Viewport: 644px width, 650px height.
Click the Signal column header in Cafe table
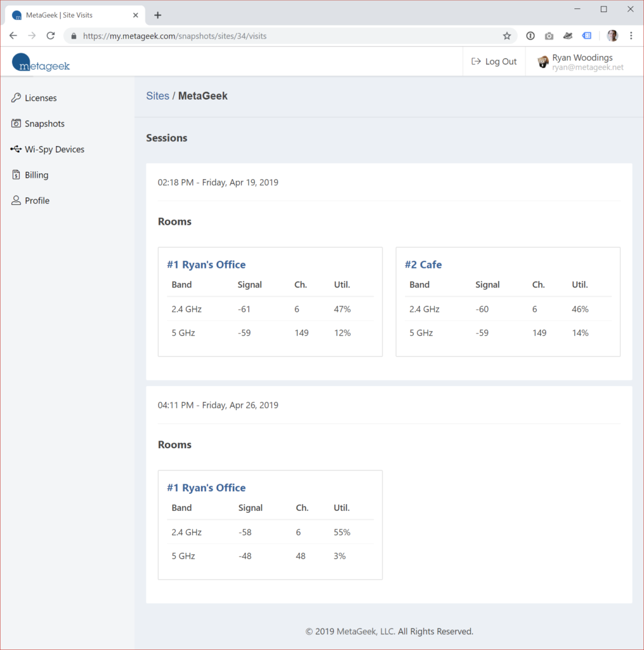[487, 285]
